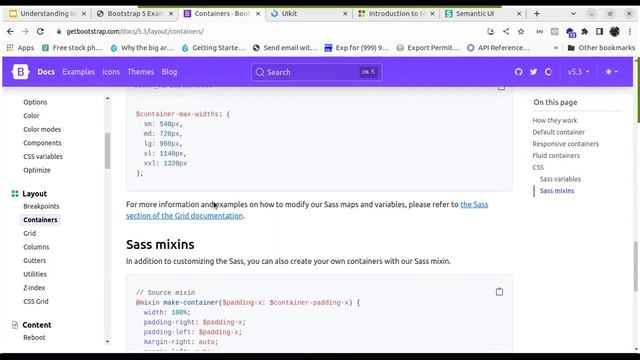Go to Gutters in the sidebar
640x360 pixels.
point(35,260)
